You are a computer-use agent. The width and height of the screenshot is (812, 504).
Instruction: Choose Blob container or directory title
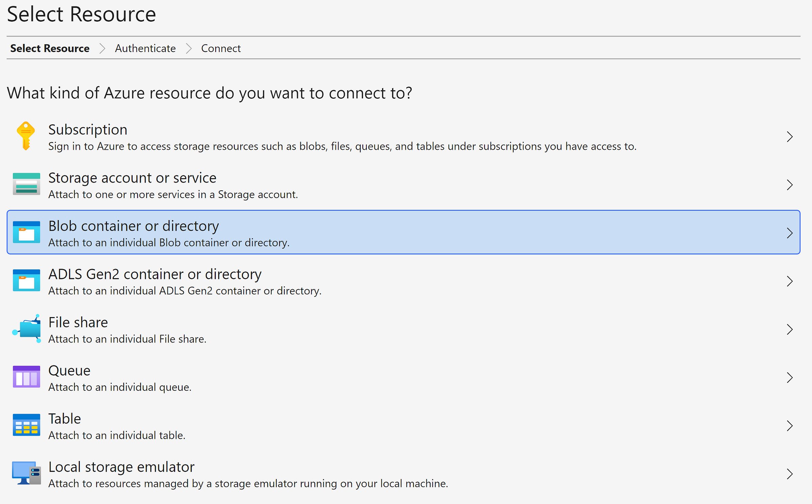coord(134,226)
